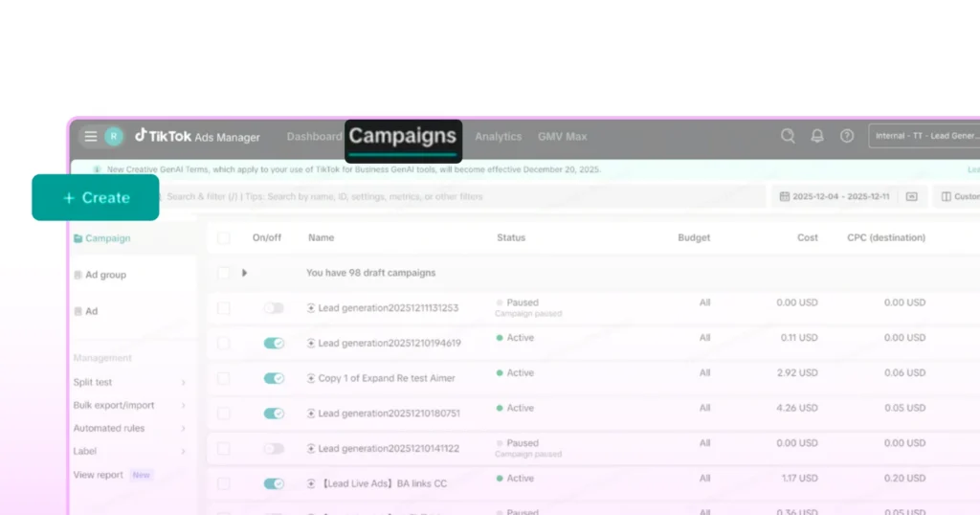Click the Create button
Image resolution: width=980 pixels, height=515 pixels.
click(x=96, y=197)
